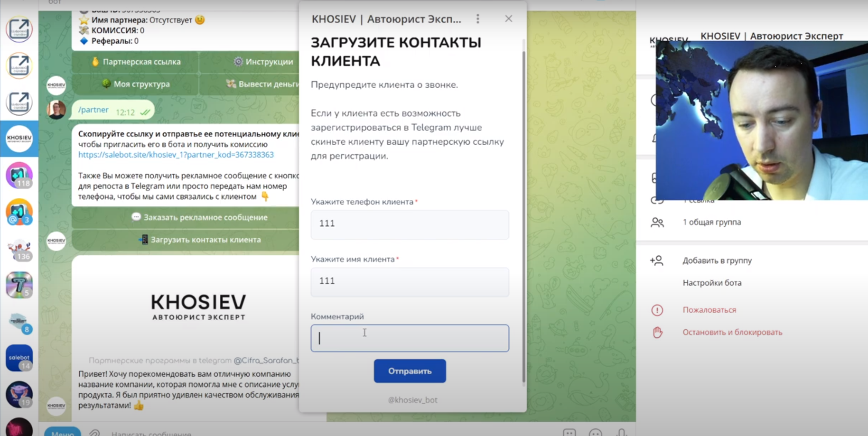
Task: Open the 1 общая группа entry
Action: (x=712, y=222)
